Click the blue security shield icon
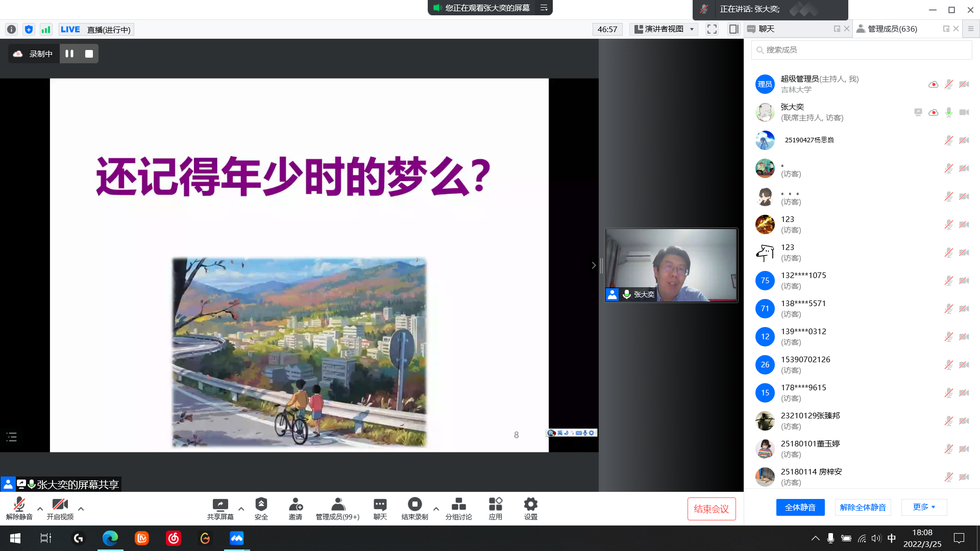Screen dimensions: 980x551 (x=29, y=30)
